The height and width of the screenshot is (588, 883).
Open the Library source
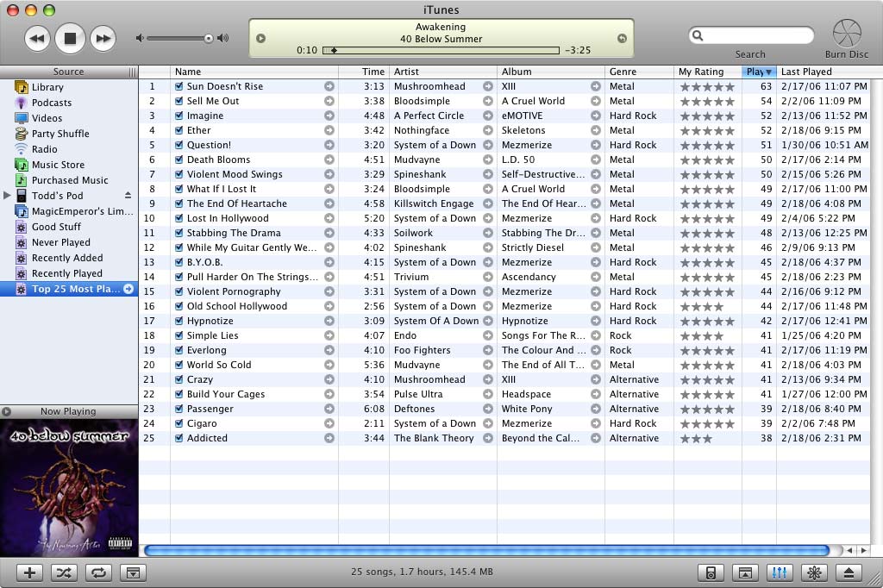point(69,87)
